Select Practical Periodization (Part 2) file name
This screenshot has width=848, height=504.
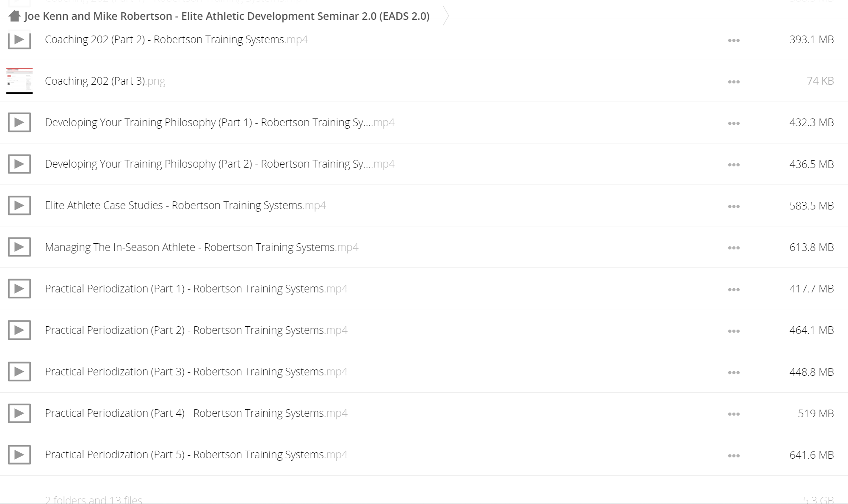[196, 330]
